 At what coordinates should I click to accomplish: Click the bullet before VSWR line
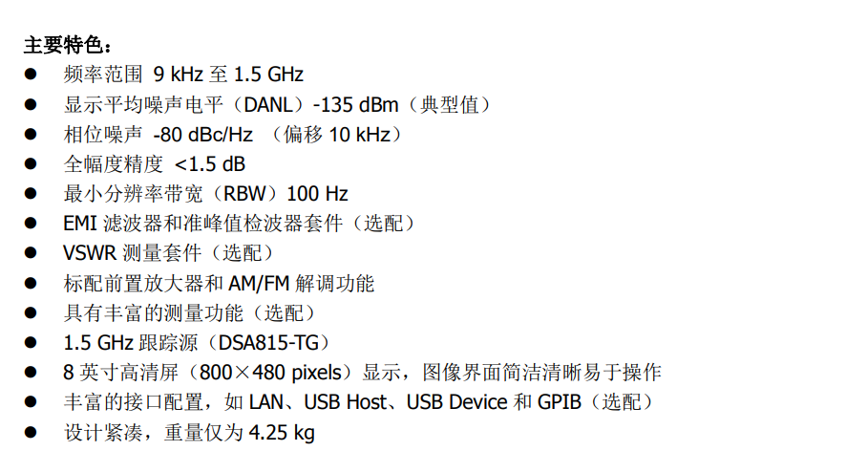(31, 253)
